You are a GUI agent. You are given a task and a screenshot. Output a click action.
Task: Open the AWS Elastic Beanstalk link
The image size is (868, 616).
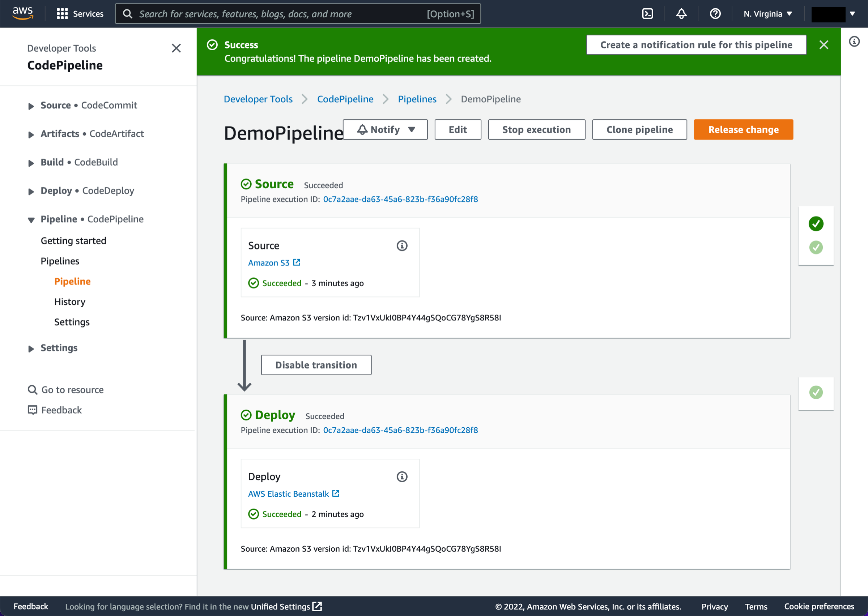click(x=288, y=493)
